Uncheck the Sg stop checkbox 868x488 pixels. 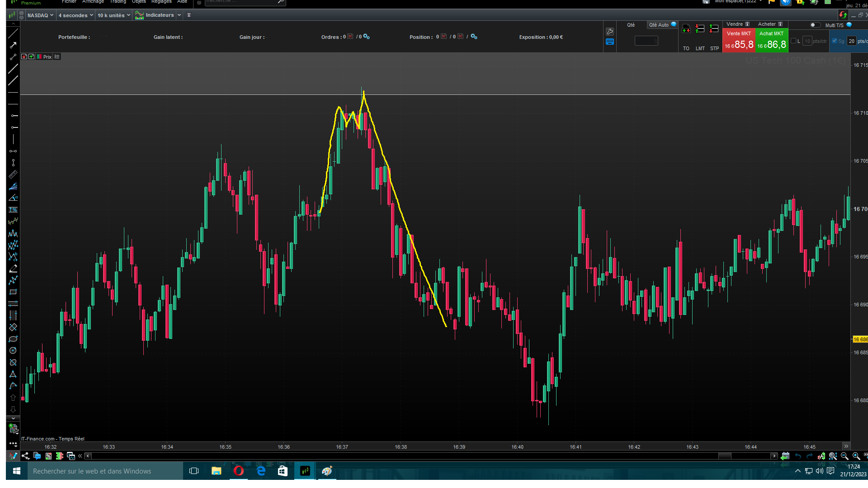point(835,41)
